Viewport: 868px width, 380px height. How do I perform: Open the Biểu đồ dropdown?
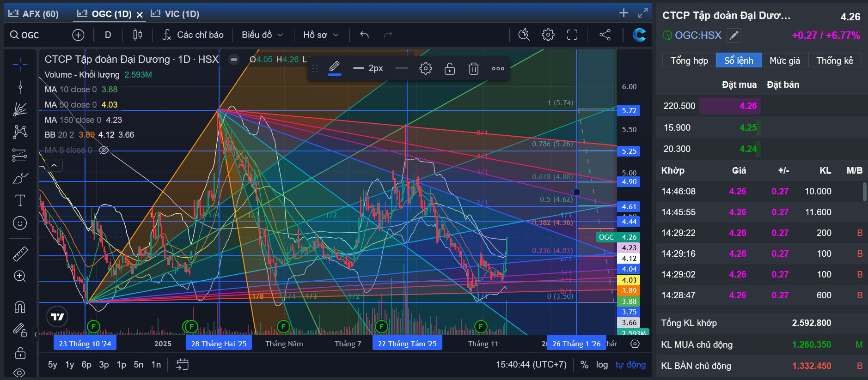pos(262,35)
